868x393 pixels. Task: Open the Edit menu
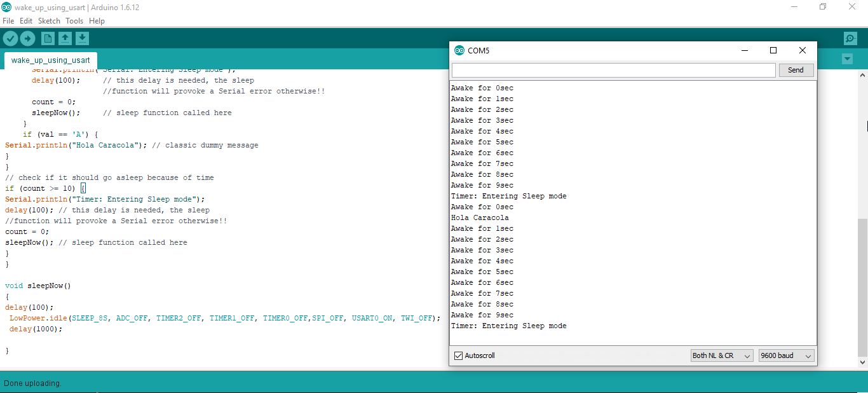pyautogui.click(x=26, y=21)
